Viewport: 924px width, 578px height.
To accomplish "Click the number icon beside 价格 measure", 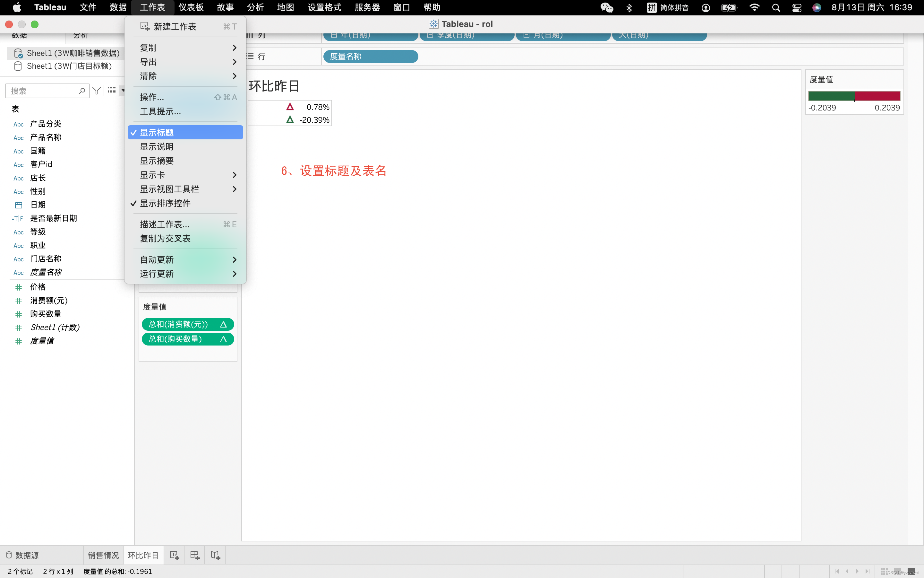I will tap(18, 287).
